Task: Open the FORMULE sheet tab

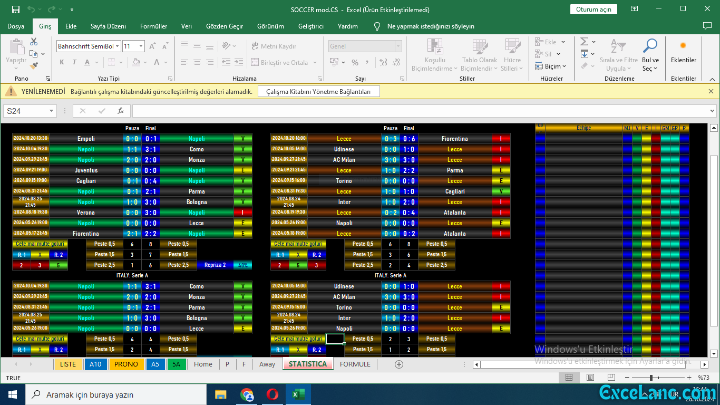Action: pyautogui.click(x=354, y=364)
